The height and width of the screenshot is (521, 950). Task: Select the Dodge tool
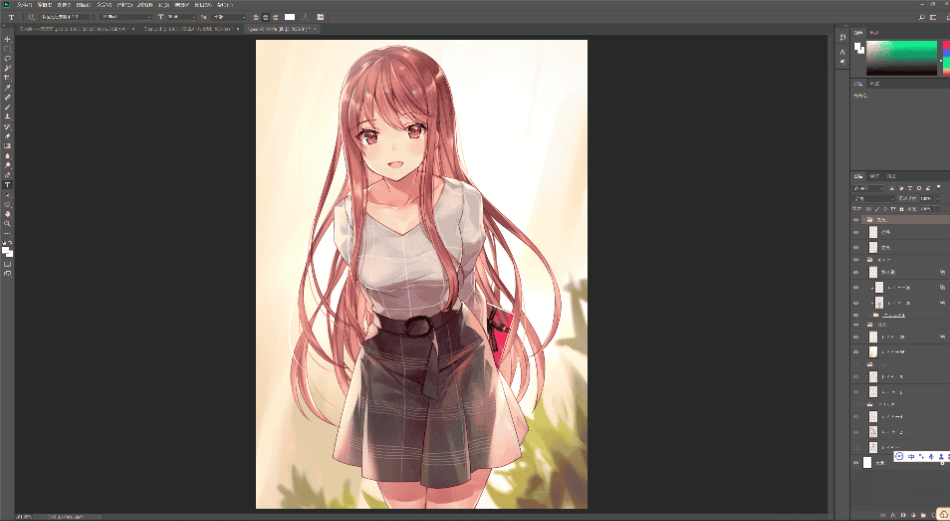click(7, 165)
